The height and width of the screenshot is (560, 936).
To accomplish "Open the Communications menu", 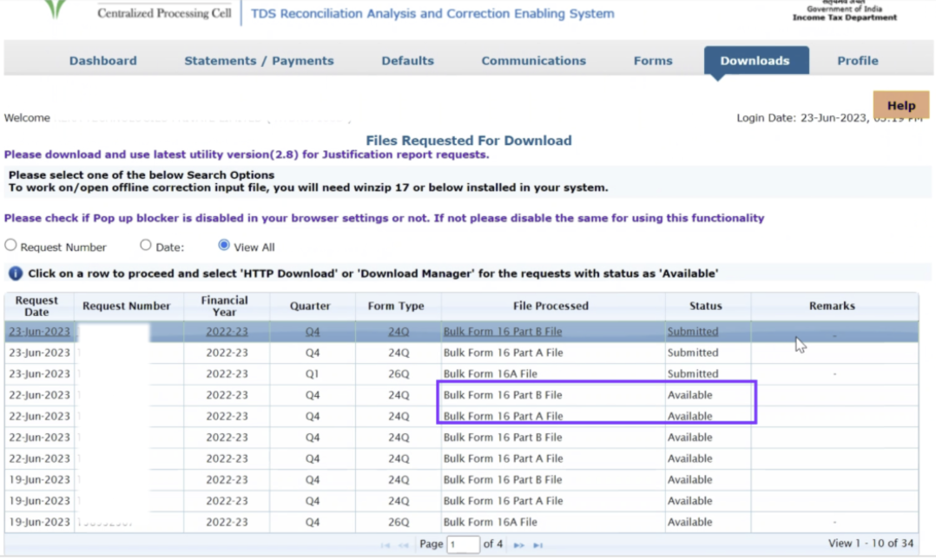I will pos(533,61).
